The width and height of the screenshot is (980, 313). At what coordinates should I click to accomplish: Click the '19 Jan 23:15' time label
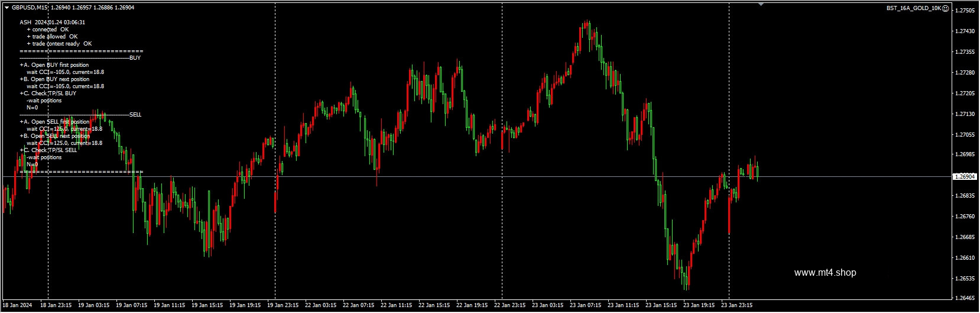[283, 306]
